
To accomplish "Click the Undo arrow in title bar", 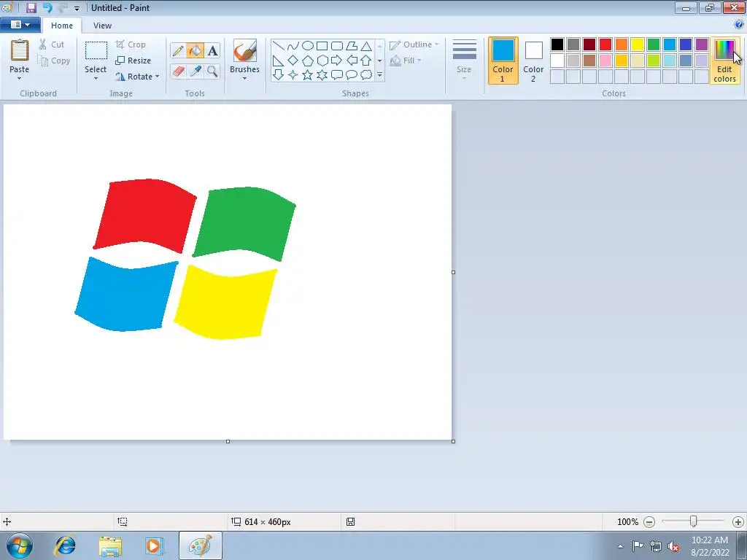I will click(47, 7).
